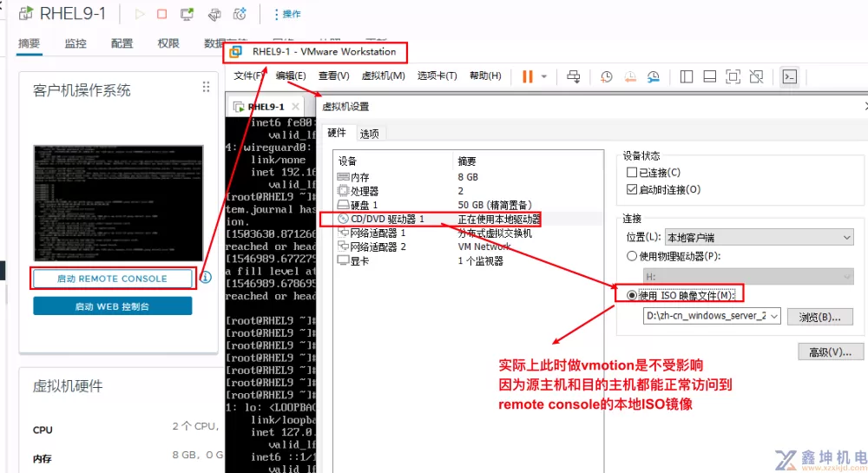Click the info icon next to Remote Console
868x473 pixels.
pos(206,277)
